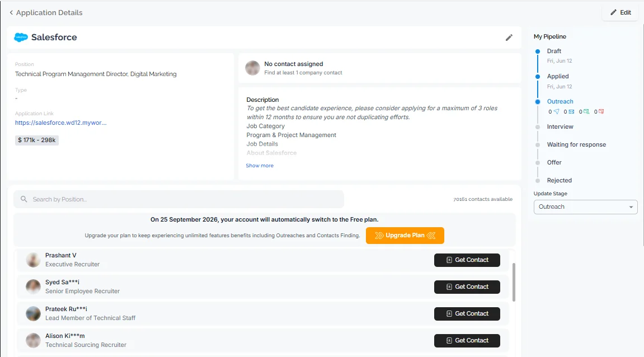
Task: Select the Offer pipeline stage
Action: point(554,163)
